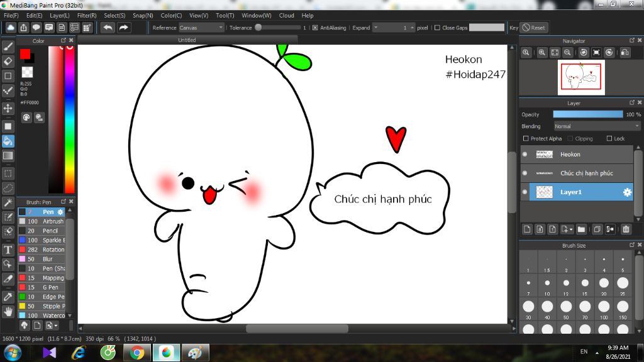Click the Navigator canvas preview thumbnail
644x362 pixels.
coord(581,77)
